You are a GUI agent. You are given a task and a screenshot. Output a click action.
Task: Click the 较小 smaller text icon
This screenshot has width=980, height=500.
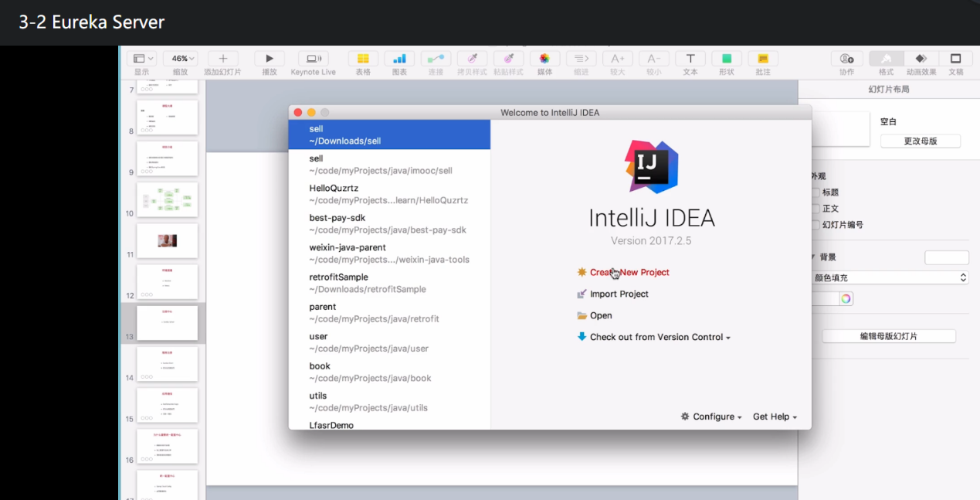click(x=653, y=59)
